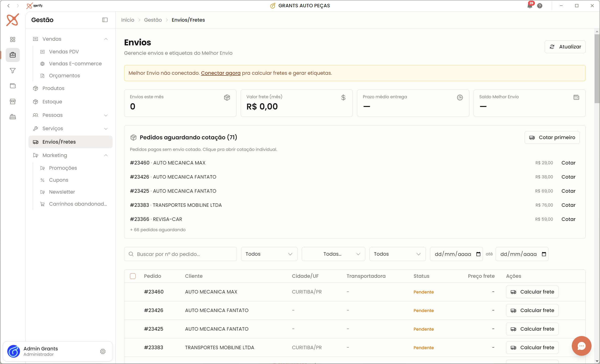
Task: Collapse the Vendas menu section
Action: (x=71, y=39)
